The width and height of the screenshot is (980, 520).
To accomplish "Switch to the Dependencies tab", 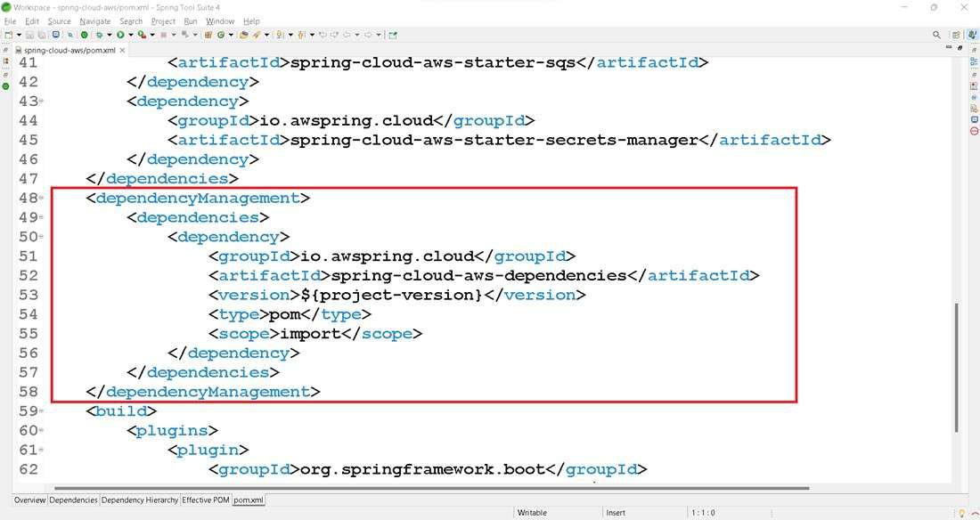I will [73, 500].
